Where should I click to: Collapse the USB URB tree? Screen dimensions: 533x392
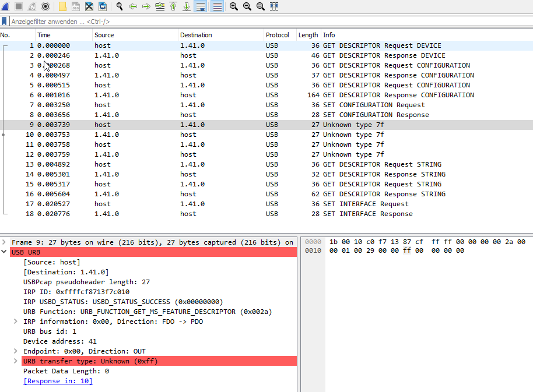pyautogui.click(x=5, y=252)
